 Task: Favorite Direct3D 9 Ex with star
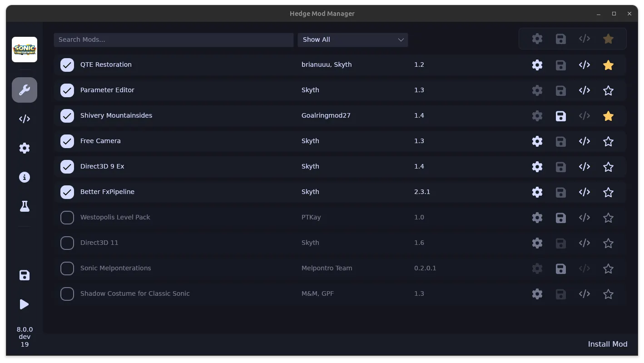[x=608, y=167]
